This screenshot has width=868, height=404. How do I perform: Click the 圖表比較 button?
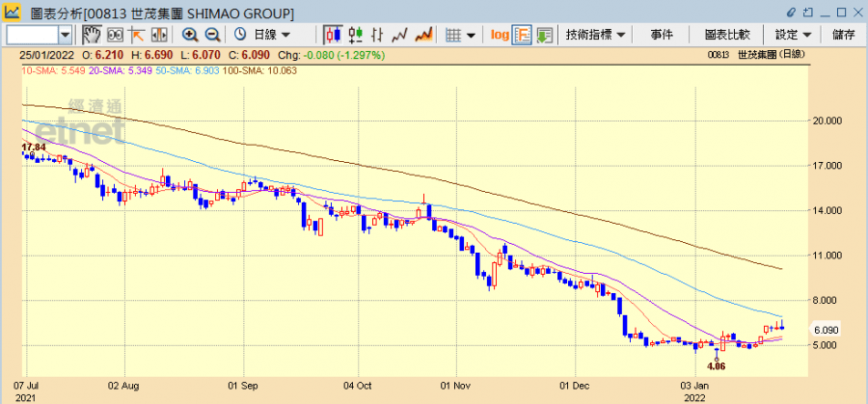[x=727, y=35]
